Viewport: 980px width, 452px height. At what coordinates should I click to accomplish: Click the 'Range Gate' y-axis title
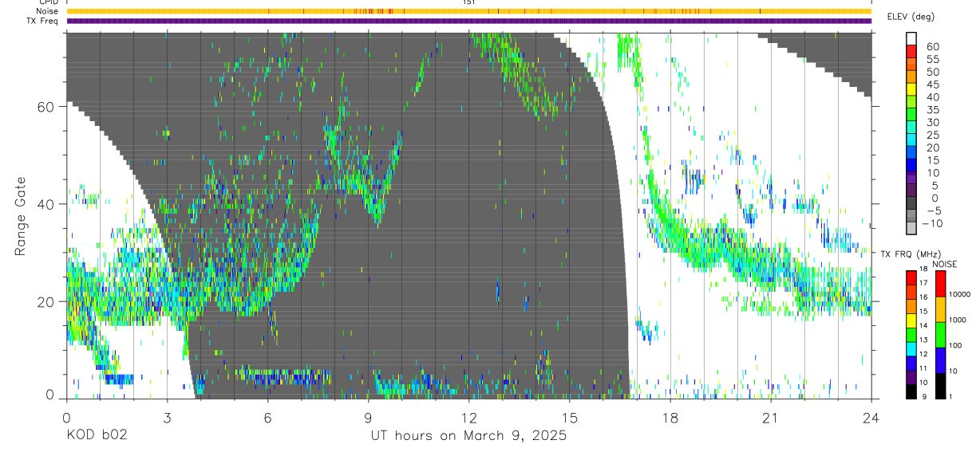[20, 215]
